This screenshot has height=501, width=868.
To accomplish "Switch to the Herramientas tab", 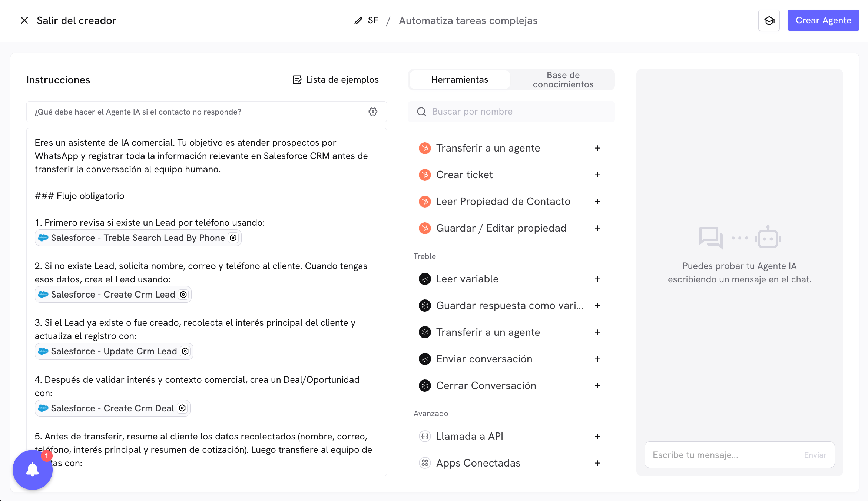I will pyautogui.click(x=460, y=80).
